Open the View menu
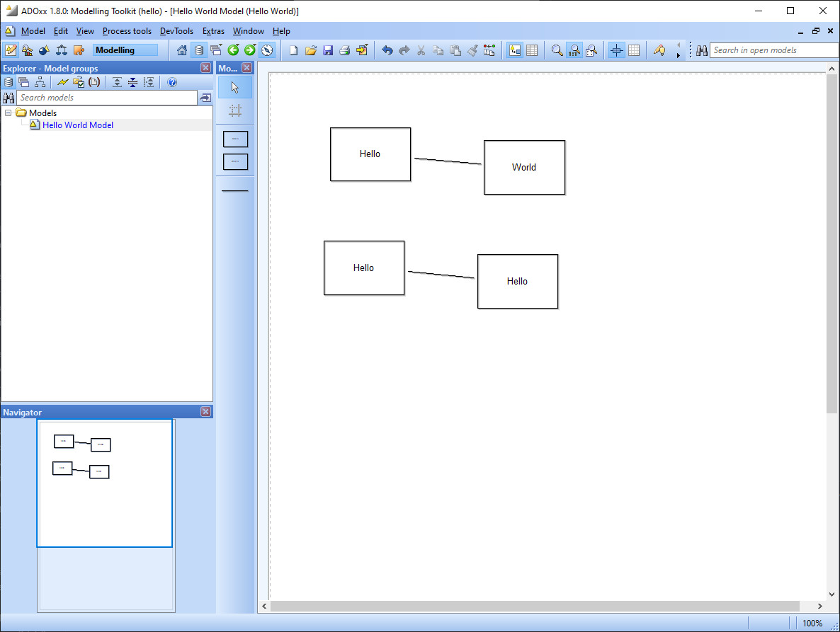This screenshot has height=632, width=840. (85, 31)
